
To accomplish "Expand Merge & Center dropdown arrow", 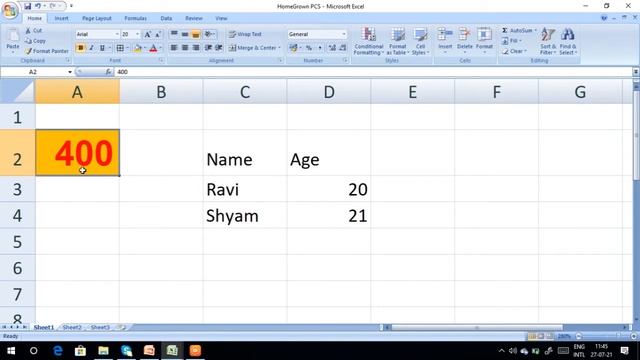I will click(x=280, y=48).
